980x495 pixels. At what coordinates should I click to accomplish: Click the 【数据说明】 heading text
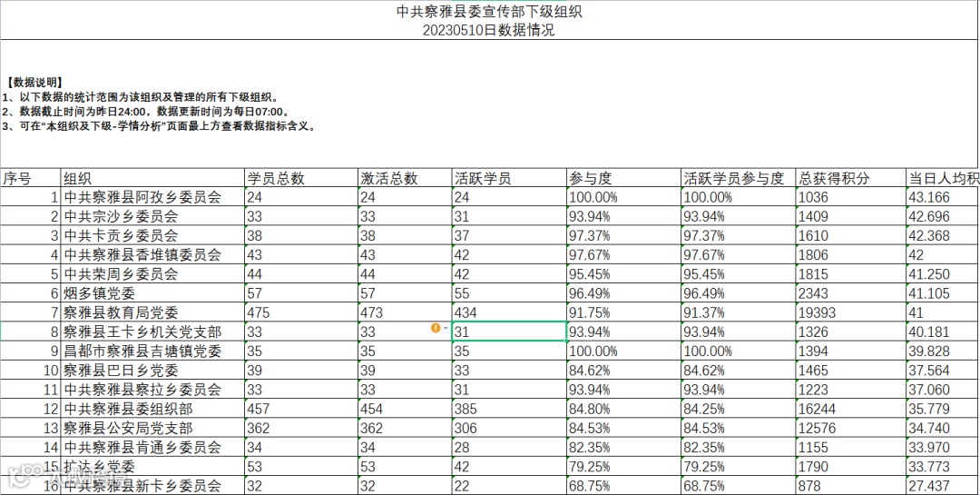coord(34,83)
